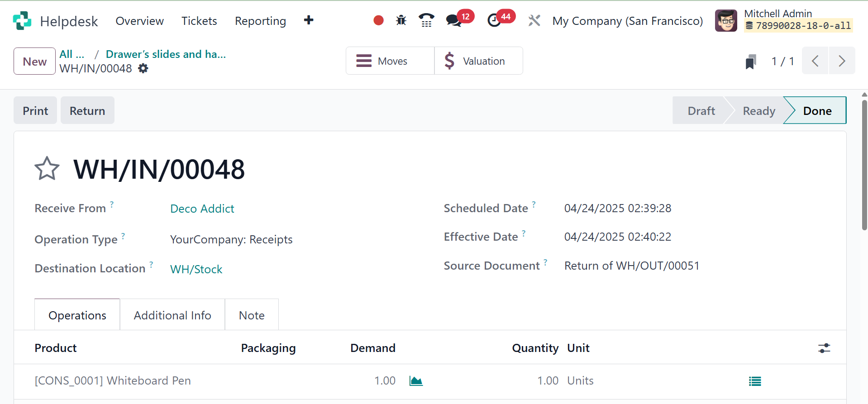
Task: Open the Deco Addict partner link
Action: pos(202,209)
